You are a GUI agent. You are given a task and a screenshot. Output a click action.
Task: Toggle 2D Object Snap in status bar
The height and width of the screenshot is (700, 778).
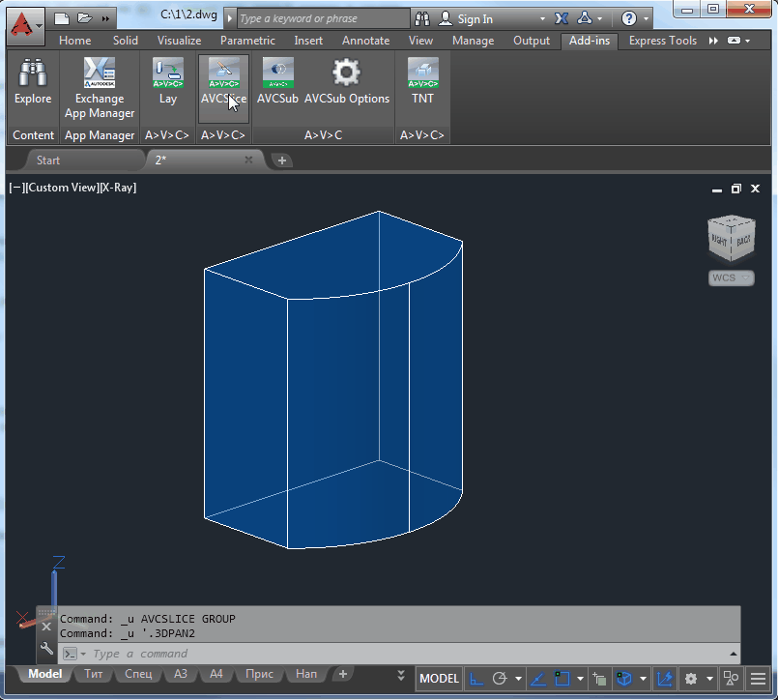(562, 679)
